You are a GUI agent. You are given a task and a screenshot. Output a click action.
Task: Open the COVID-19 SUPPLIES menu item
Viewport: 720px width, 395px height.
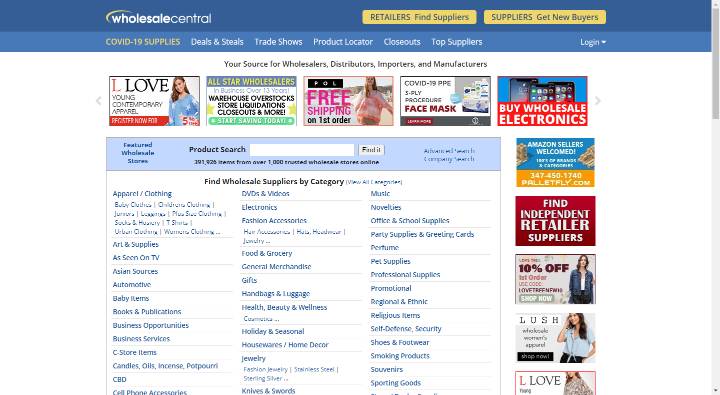(x=143, y=42)
